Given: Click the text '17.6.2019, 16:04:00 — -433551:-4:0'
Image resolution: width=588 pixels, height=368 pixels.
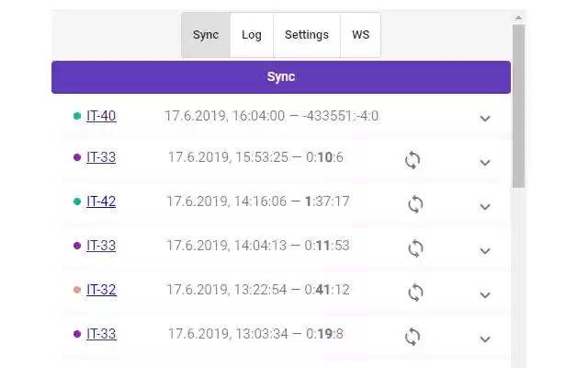Looking at the screenshot, I should pyautogui.click(x=272, y=116).
